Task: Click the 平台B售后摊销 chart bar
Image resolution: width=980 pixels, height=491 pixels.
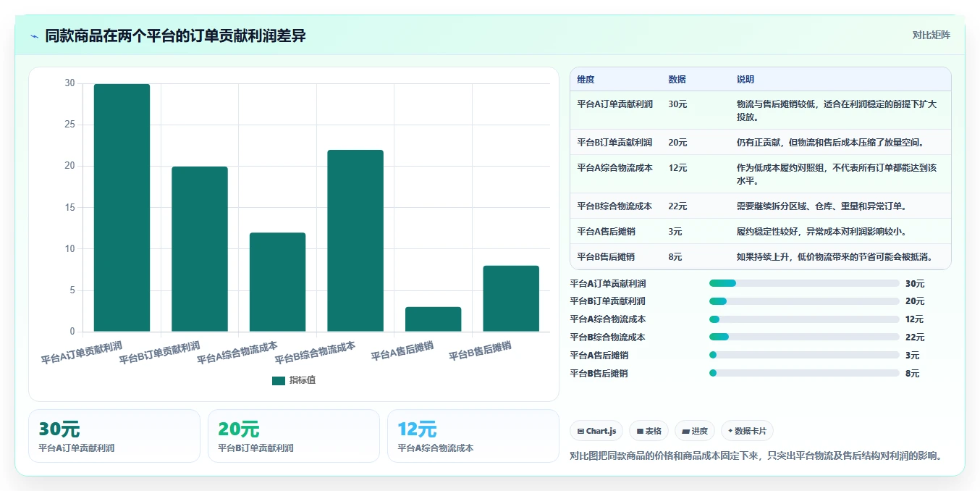Action: pyautogui.click(x=511, y=299)
